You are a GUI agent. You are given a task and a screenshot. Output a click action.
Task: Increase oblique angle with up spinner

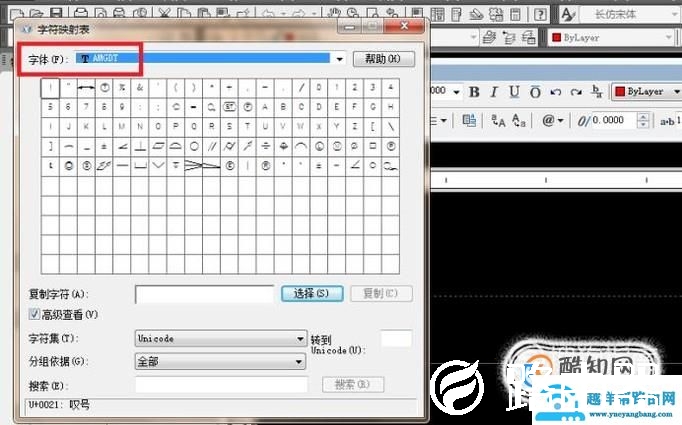pyautogui.click(x=643, y=116)
